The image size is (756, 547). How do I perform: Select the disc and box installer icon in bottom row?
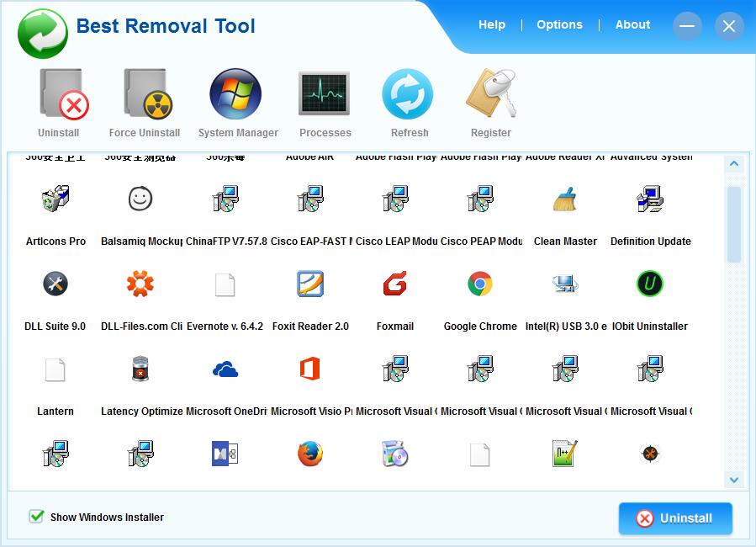395,454
